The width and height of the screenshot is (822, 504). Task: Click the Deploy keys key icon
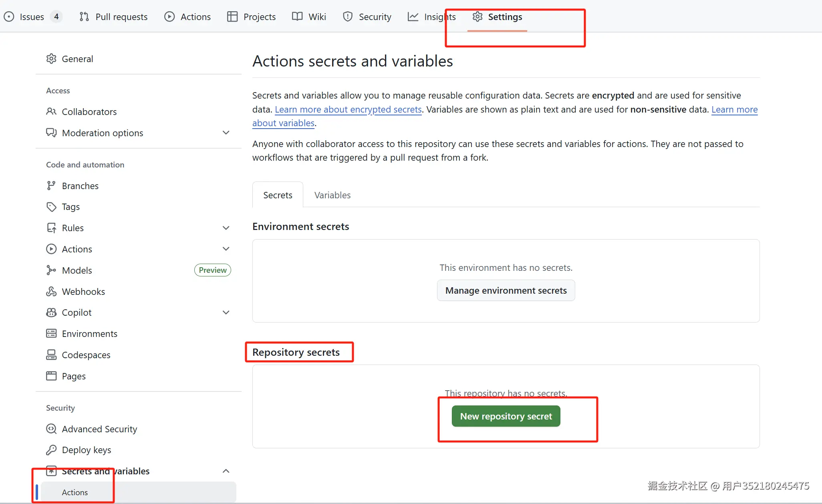(51, 450)
